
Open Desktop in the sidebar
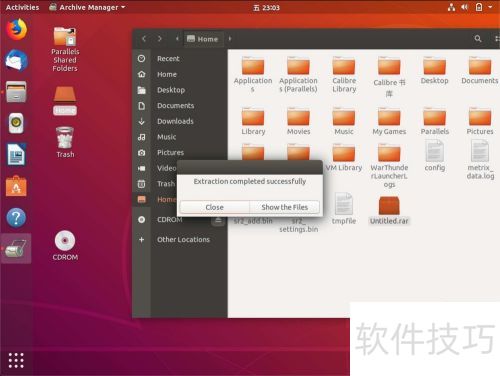point(180,90)
